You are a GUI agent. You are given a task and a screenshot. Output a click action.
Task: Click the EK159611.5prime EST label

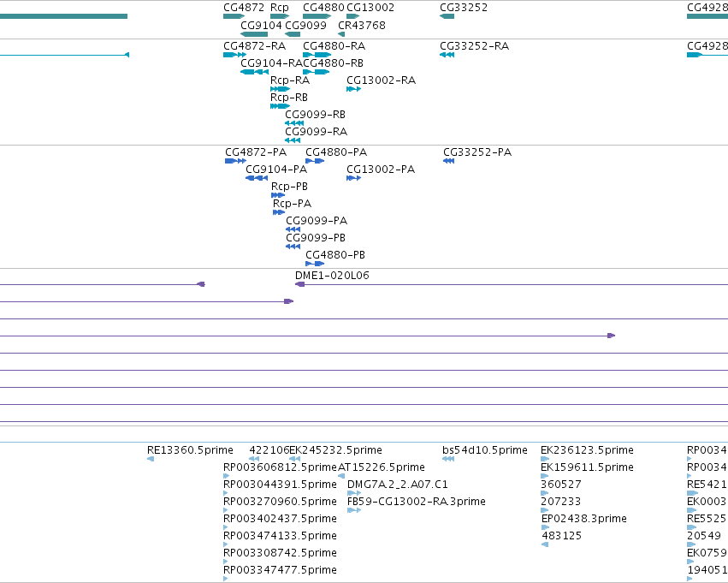pos(587,467)
